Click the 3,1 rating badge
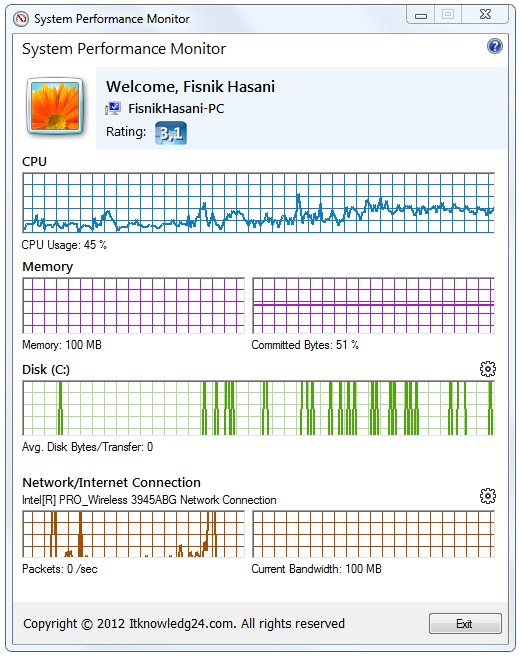Screen dimensions: 521x657 tap(171, 133)
